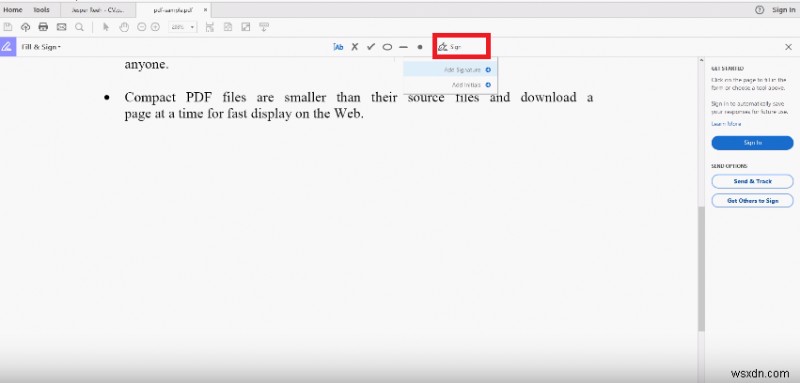Switch to the Home tab
The height and width of the screenshot is (383, 800).
tap(13, 10)
